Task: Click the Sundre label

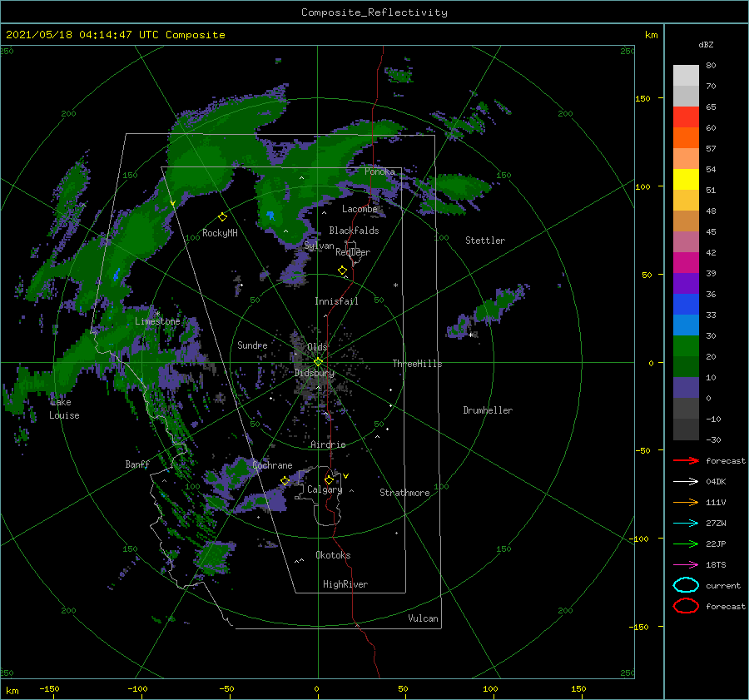Action: click(252, 345)
